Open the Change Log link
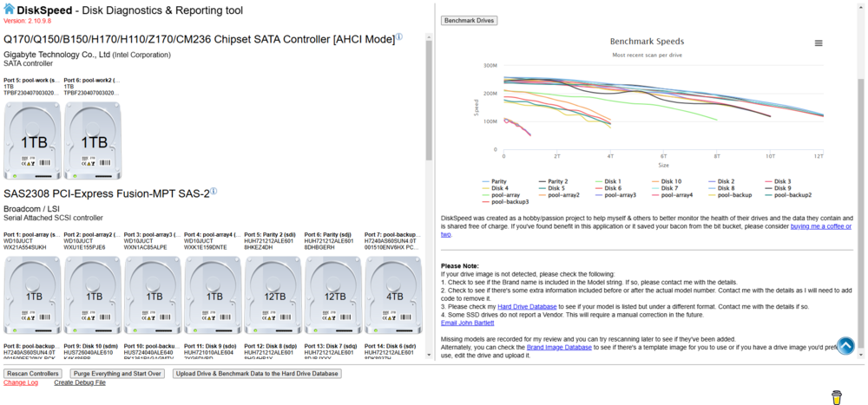The width and height of the screenshot is (868, 405). [21, 382]
